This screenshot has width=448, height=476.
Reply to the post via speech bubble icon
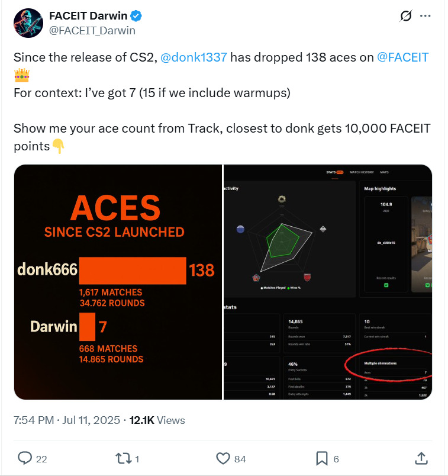click(x=24, y=458)
